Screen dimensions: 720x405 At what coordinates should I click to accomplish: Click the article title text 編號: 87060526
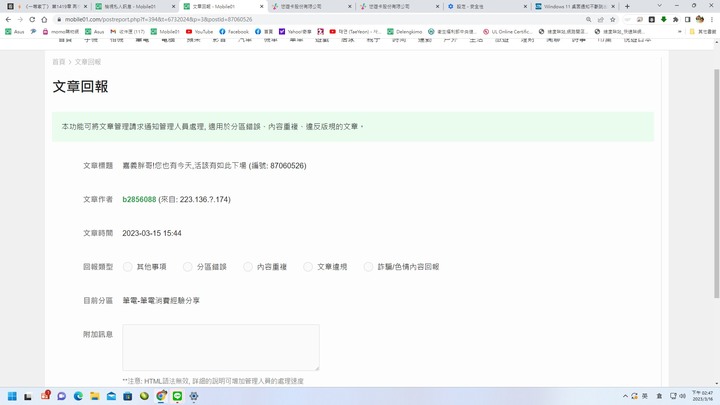click(279, 166)
